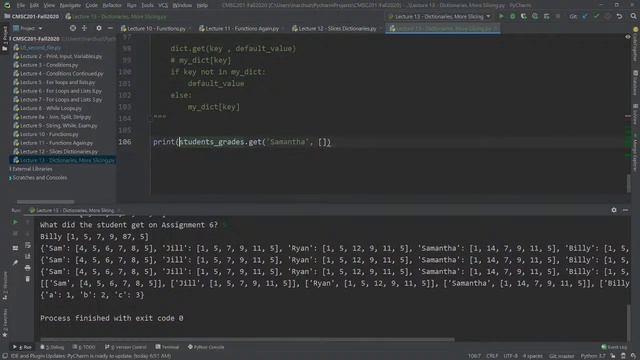
Task: Click the editor vertical scrollbar thumb
Action: [629, 183]
